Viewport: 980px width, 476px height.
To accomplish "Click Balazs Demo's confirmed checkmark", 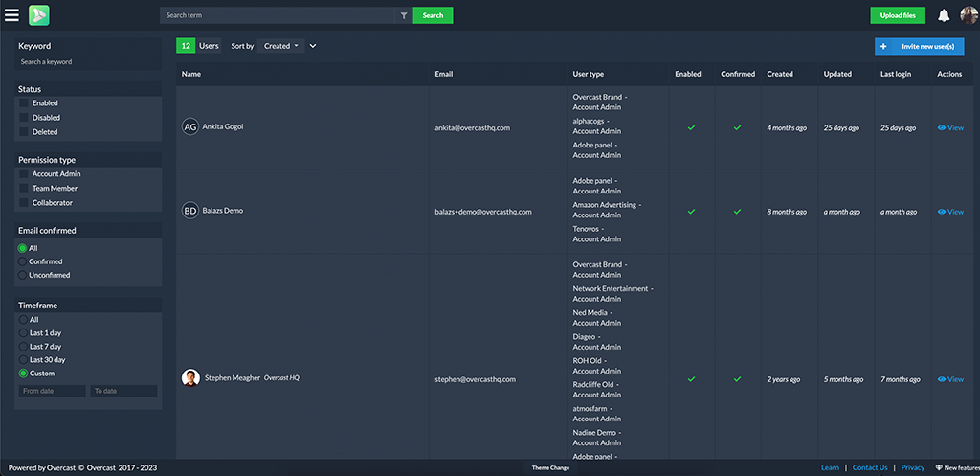I will (738, 212).
